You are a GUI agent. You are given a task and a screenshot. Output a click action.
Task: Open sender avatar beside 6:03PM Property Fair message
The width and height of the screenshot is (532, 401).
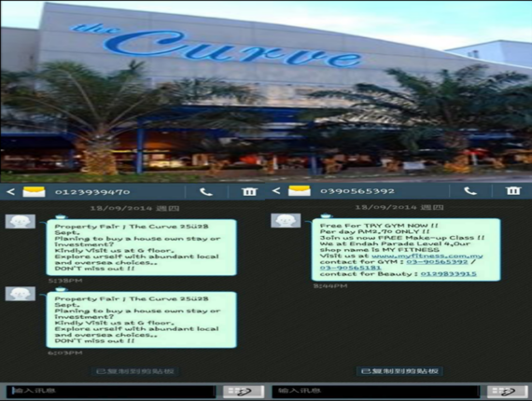click(x=21, y=294)
